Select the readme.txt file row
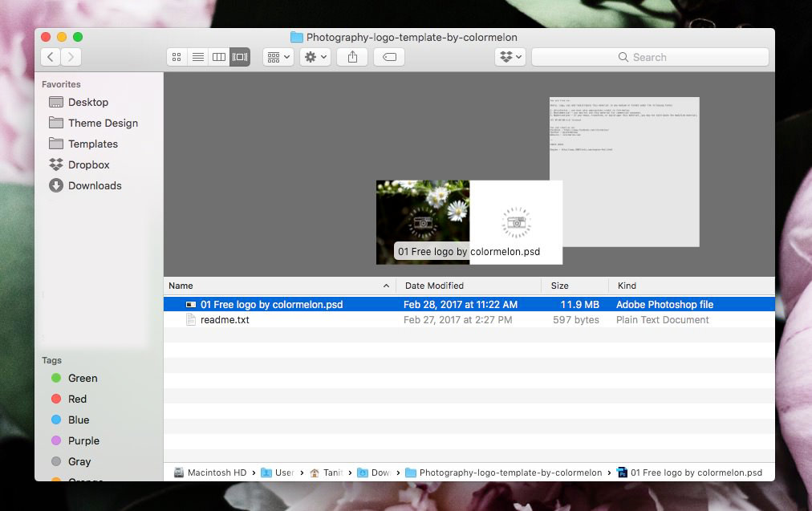This screenshot has width=812, height=511. point(225,319)
